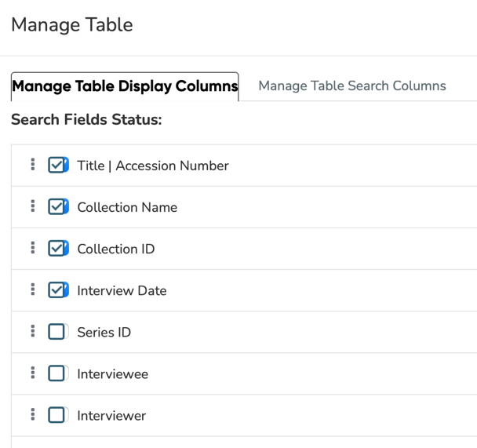Click the Interviewee field label
The height and width of the screenshot is (448, 477).
[112, 373]
